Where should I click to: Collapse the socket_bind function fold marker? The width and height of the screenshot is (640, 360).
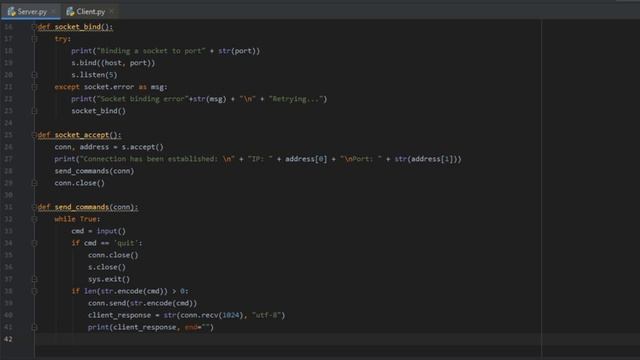coord(34,27)
